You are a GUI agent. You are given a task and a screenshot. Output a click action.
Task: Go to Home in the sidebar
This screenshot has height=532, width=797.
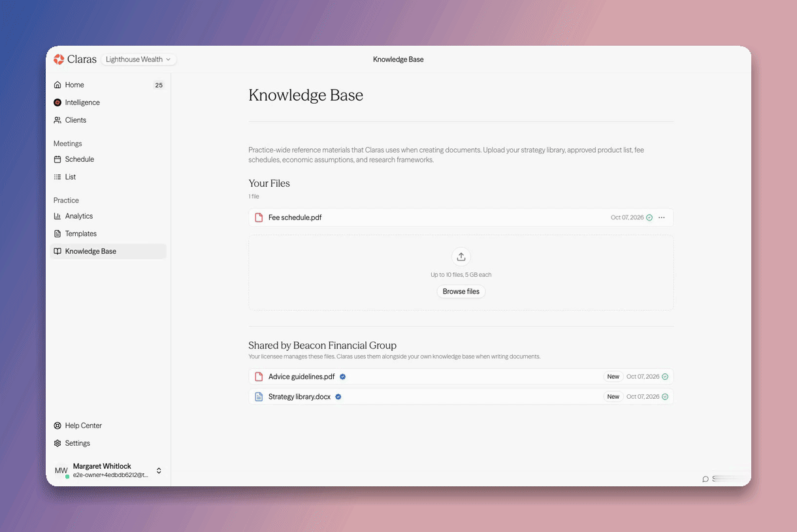(108, 85)
